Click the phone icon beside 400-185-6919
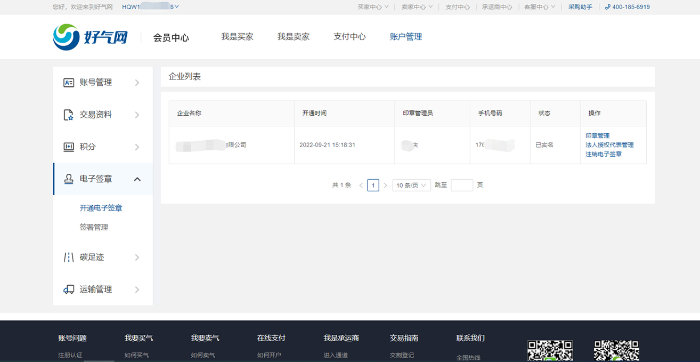700x362 pixels. coord(607,7)
